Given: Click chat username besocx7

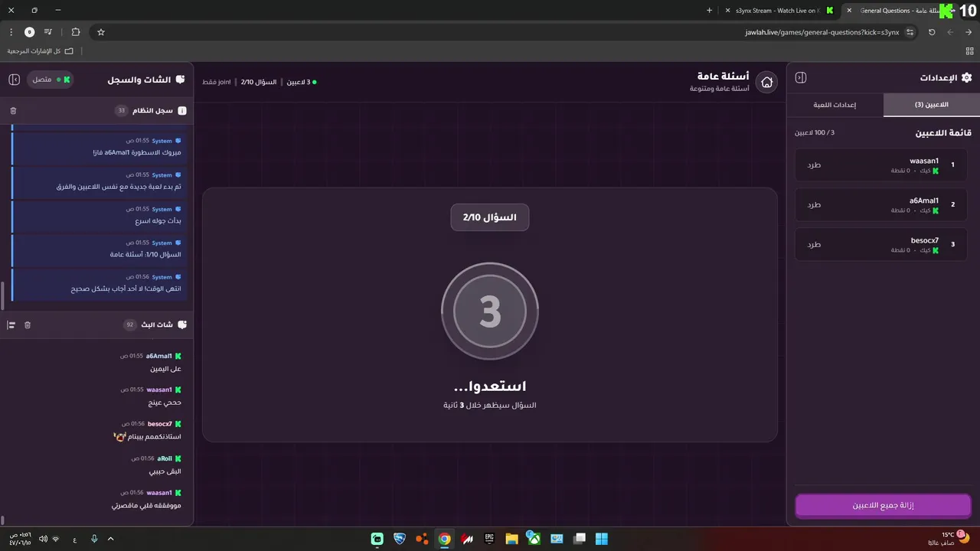Looking at the screenshot, I should pyautogui.click(x=159, y=424).
